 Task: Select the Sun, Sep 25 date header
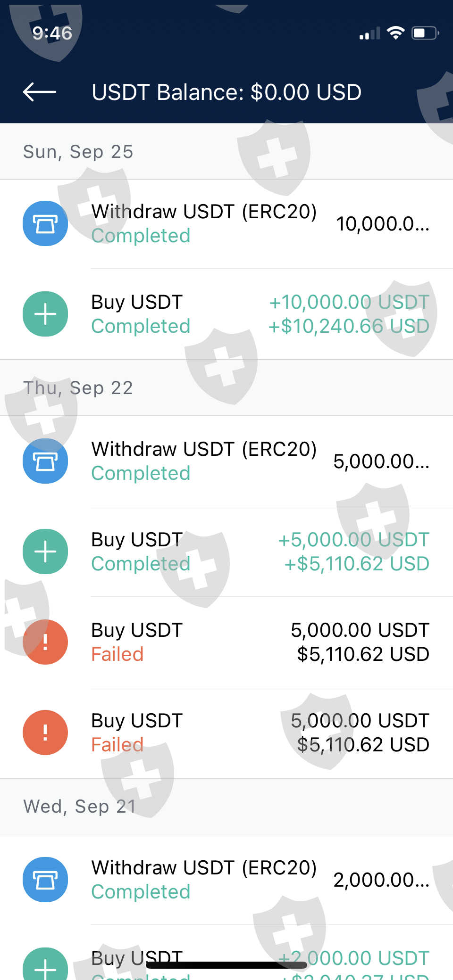click(x=78, y=152)
